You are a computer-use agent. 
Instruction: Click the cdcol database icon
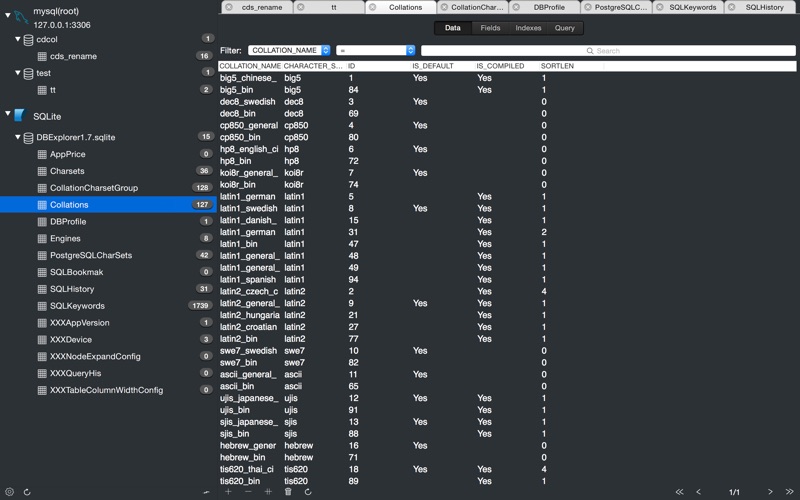[29, 40]
